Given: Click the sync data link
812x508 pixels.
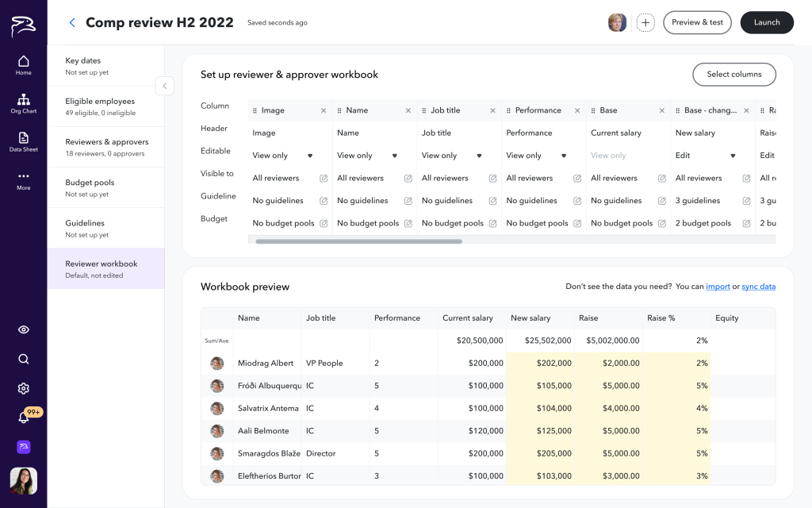Looking at the screenshot, I should click(758, 287).
